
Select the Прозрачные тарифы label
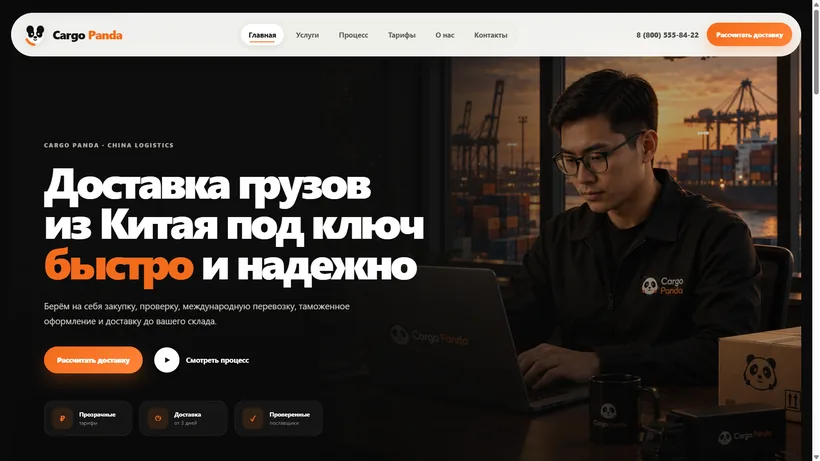97,418
